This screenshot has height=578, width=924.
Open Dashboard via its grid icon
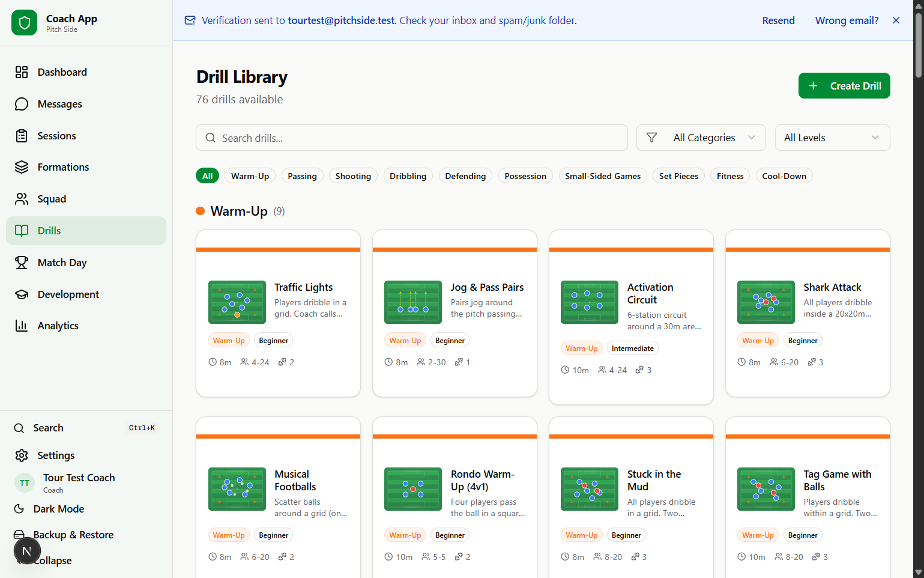pyautogui.click(x=22, y=72)
